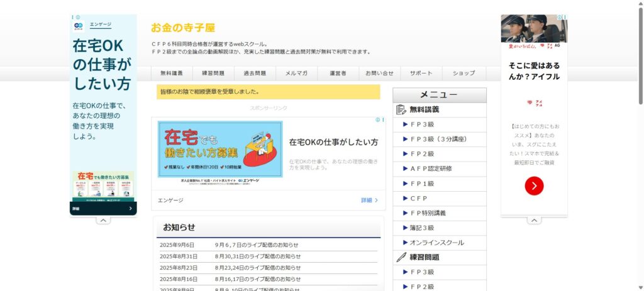Screen dimensions: 644x291
Task: Open ＦＰ２級 under the 無料講義 sidebar section
Action: [440, 154]
